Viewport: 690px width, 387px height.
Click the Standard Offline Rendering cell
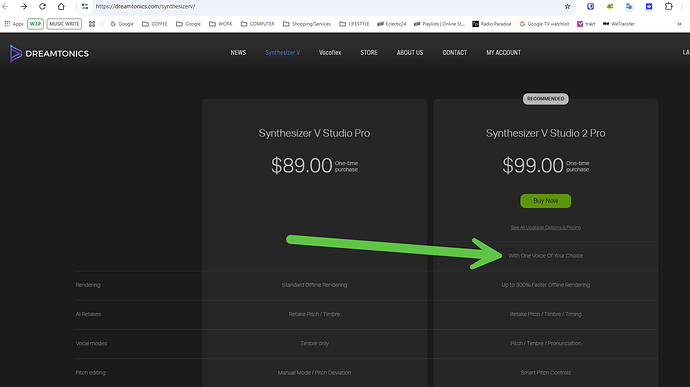click(x=314, y=285)
